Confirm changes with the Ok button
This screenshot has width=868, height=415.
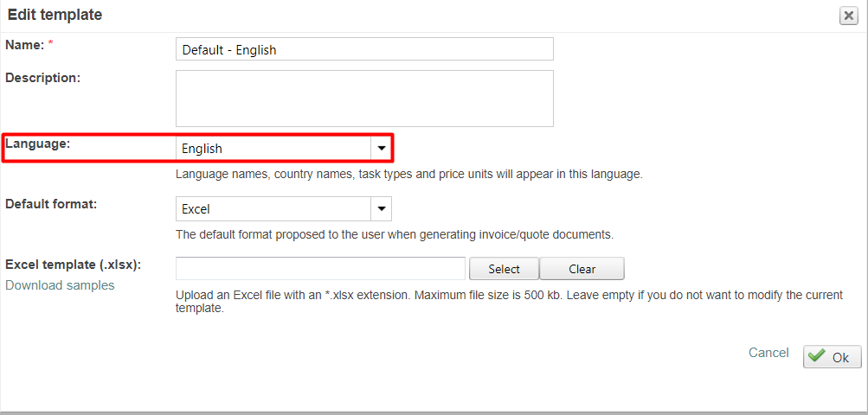point(832,357)
